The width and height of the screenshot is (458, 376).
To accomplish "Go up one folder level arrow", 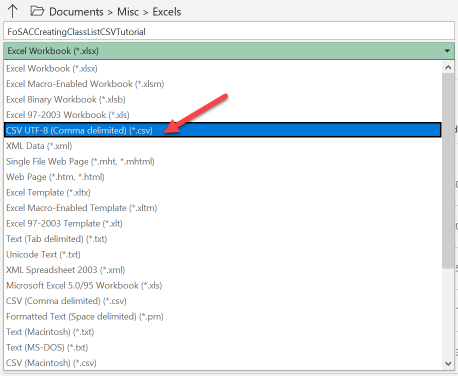I will [13, 11].
